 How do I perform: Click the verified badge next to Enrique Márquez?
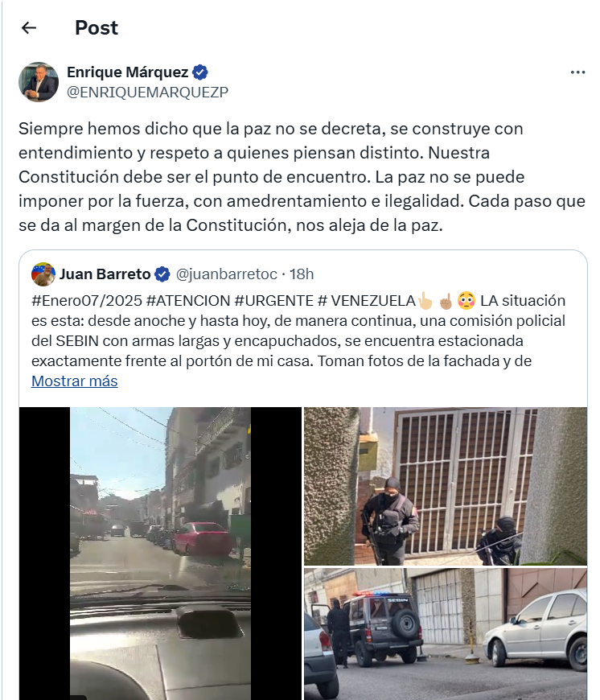pos(199,72)
